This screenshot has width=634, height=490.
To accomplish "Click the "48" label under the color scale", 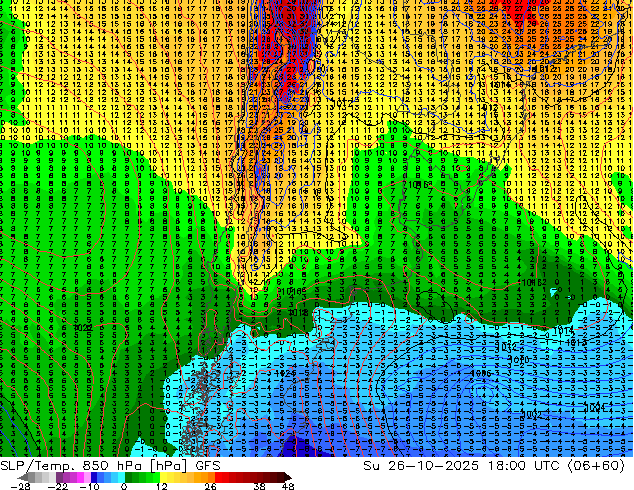I will tap(288, 486).
